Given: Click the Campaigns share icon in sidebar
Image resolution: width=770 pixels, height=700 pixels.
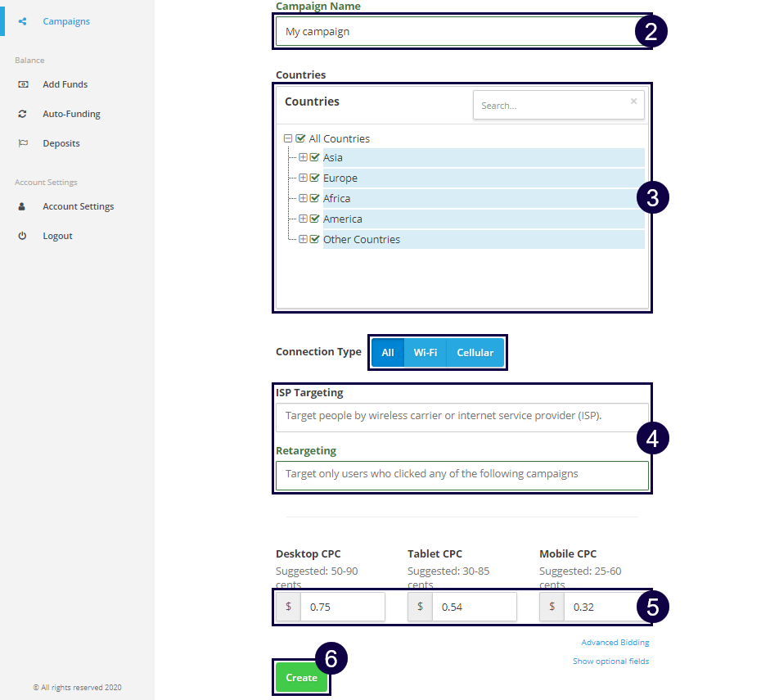Looking at the screenshot, I should [x=23, y=21].
